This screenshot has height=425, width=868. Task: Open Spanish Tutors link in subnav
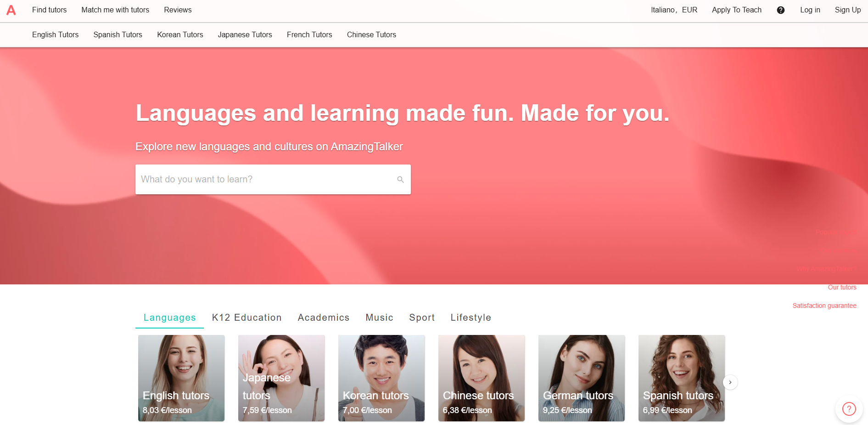coord(118,35)
